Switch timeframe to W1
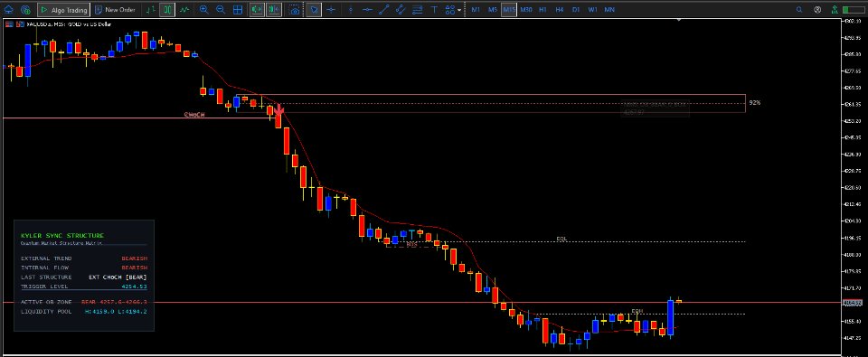 [593, 10]
